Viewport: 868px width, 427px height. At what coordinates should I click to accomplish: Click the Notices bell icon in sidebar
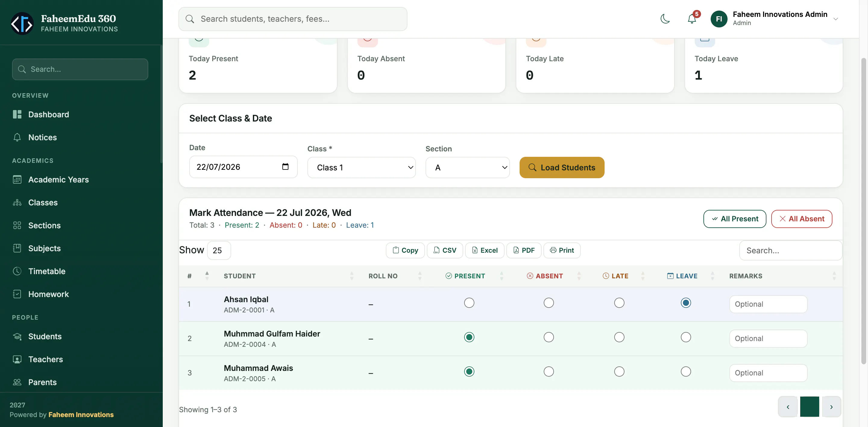[x=17, y=137]
